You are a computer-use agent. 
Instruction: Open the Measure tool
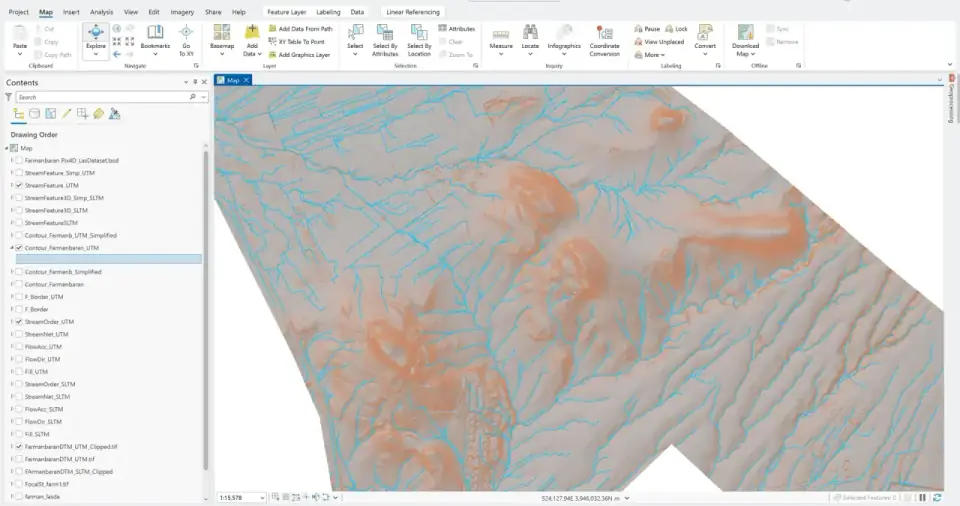501,40
